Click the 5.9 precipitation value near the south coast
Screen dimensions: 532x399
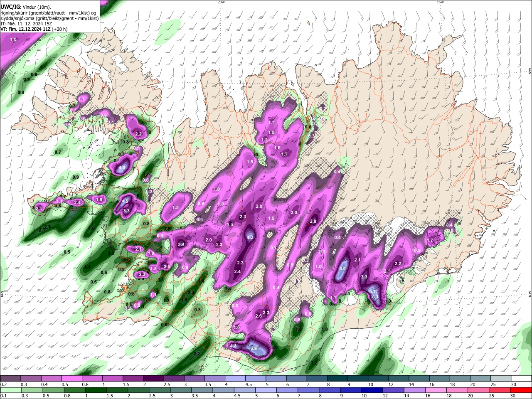click(254, 348)
